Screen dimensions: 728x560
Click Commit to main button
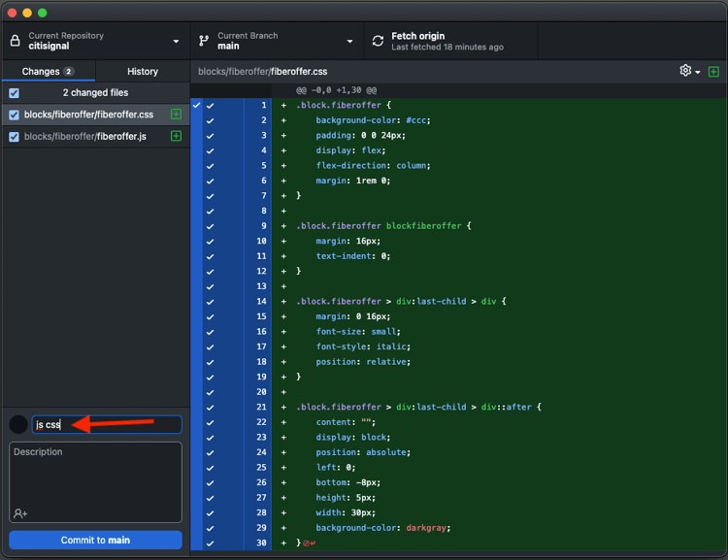click(x=96, y=540)
